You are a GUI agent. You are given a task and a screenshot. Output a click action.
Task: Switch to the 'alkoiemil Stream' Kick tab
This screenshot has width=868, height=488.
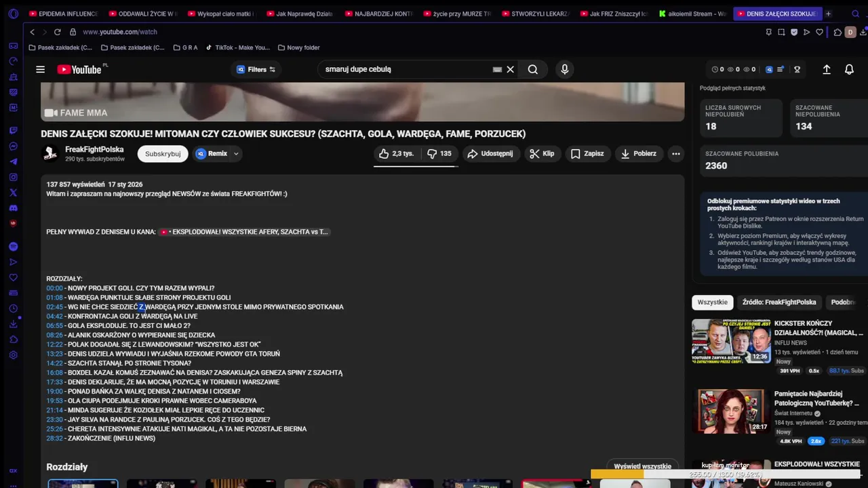click(x=692, y=14)
